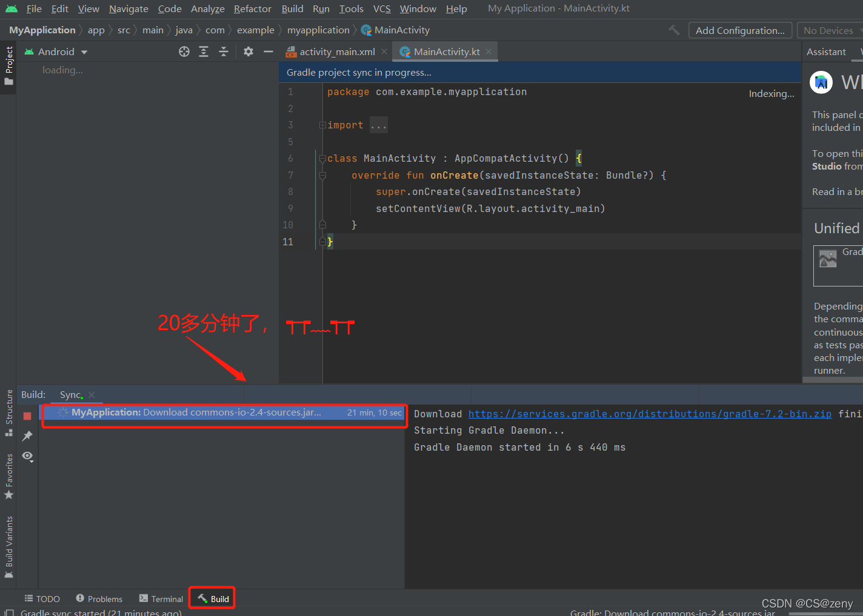Click Gradle sync started status message
Viewport: 863px width, 616px height.
[x=101, y=612]
